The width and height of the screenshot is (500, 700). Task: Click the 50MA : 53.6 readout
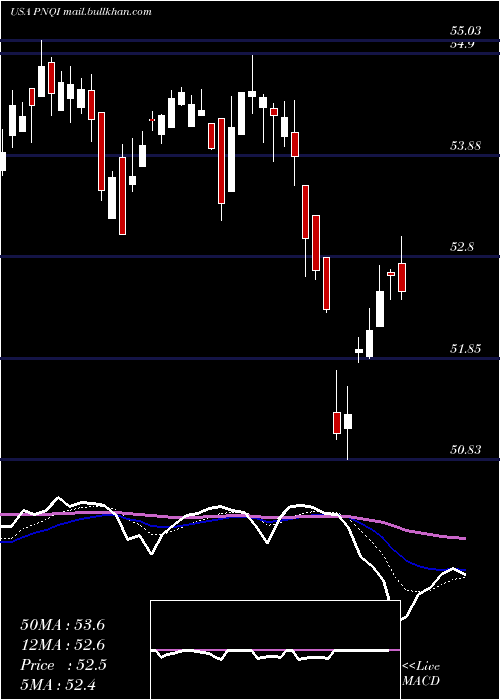coord(62,624)
